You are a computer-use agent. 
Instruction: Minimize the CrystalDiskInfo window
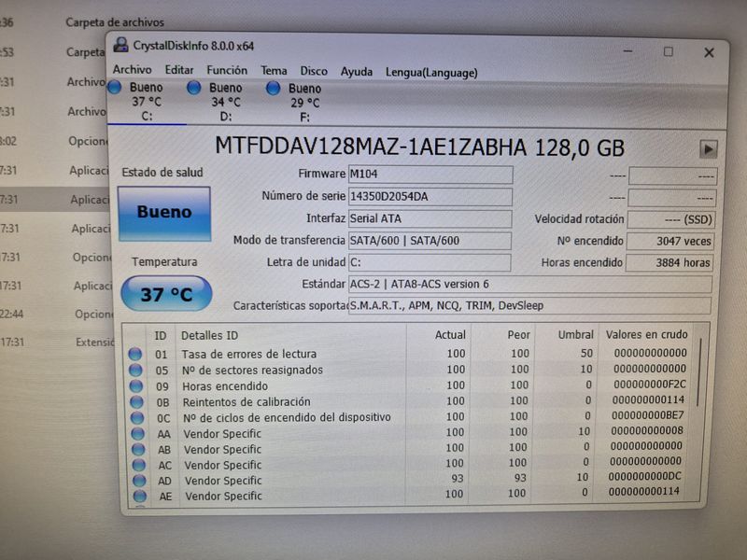pos(627,50)
